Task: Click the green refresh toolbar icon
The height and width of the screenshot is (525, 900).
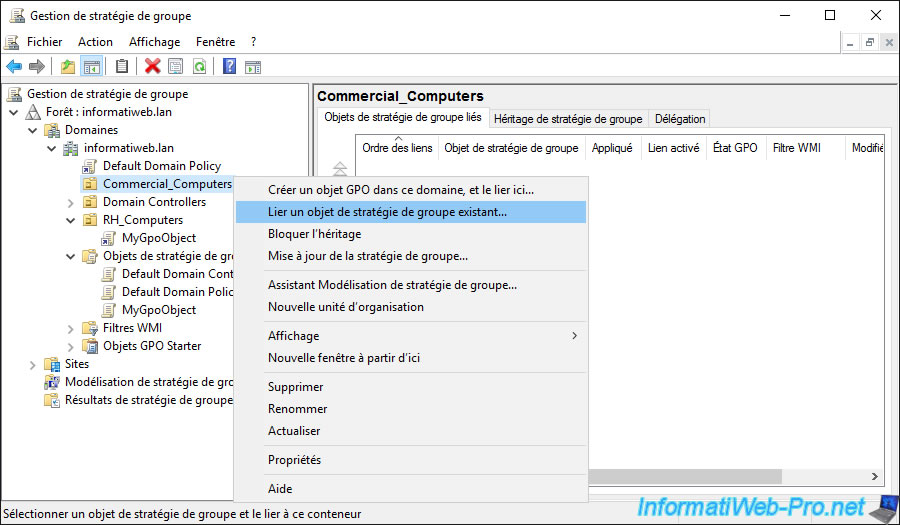Action: click(199, 67)
